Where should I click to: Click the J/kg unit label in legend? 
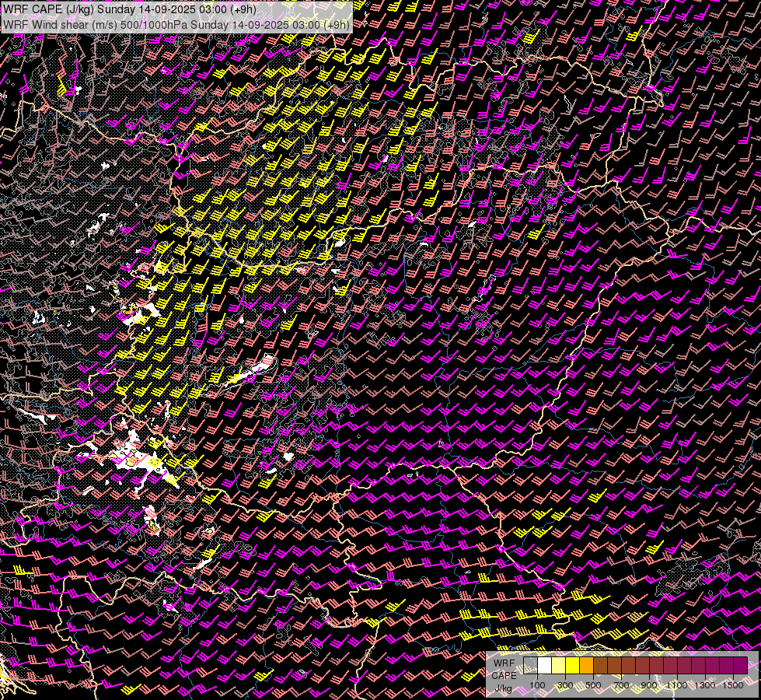coord(504,688)
